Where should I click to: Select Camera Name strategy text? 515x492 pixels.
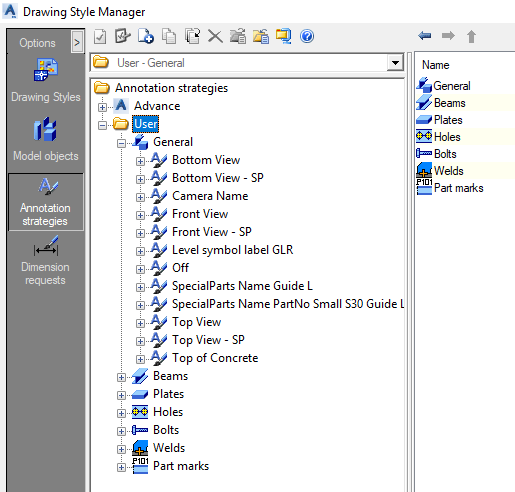click(210, 196)
